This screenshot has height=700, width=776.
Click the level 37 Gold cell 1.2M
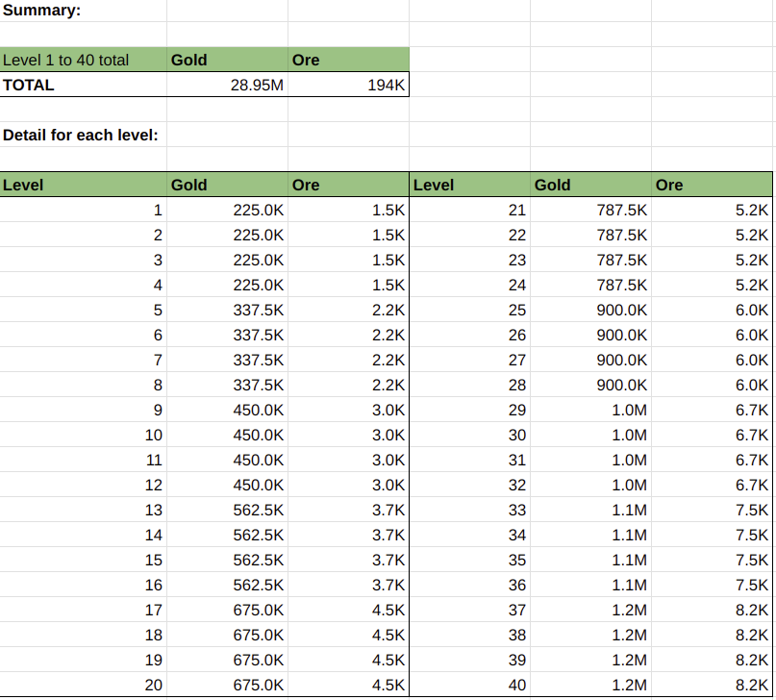pyautogui.click(x=591, y=610)
